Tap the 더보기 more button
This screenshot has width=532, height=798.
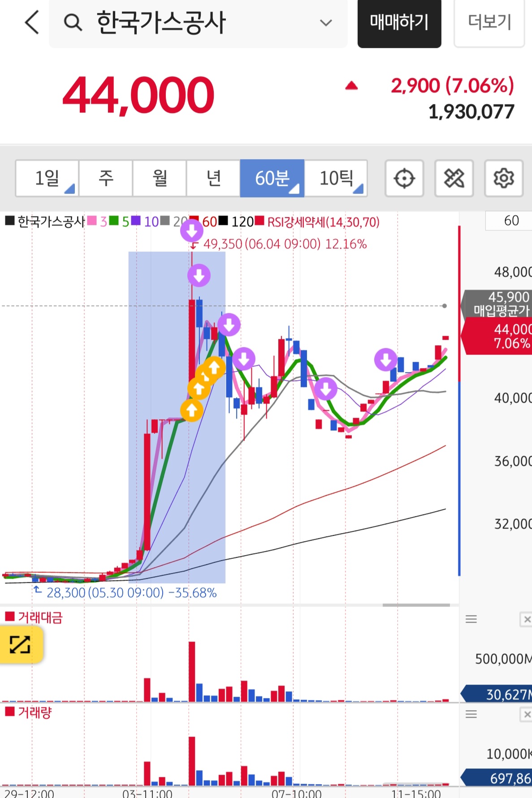(489, 22)
